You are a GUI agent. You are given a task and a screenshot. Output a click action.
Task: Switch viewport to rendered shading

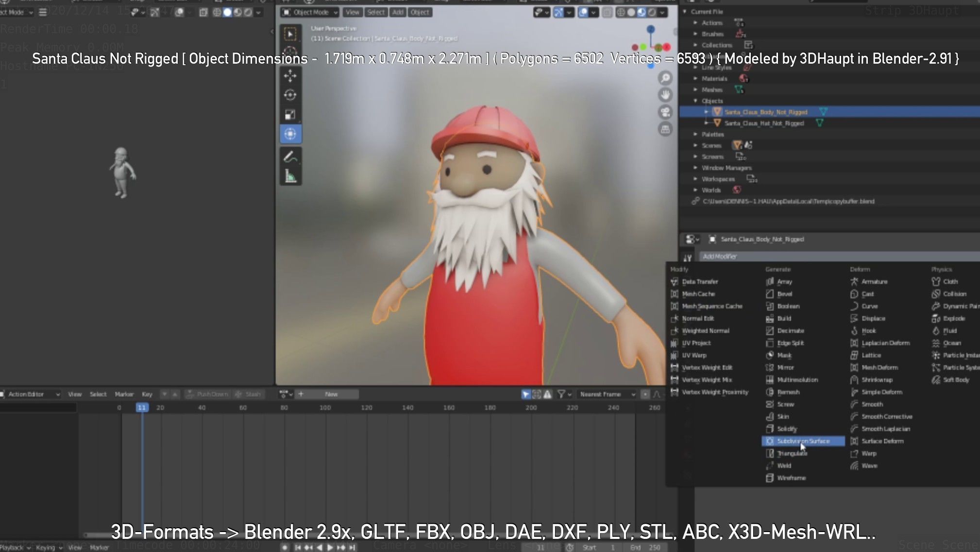[x=652, y=13]
